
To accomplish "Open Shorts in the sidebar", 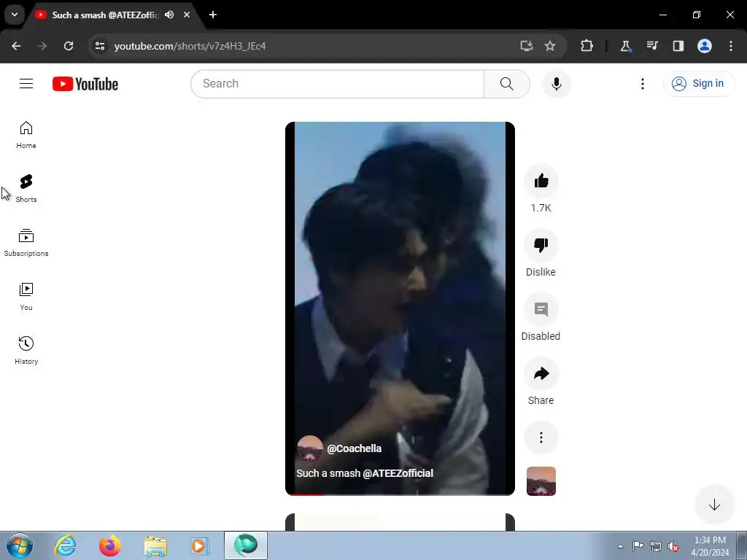I will 26,189.
